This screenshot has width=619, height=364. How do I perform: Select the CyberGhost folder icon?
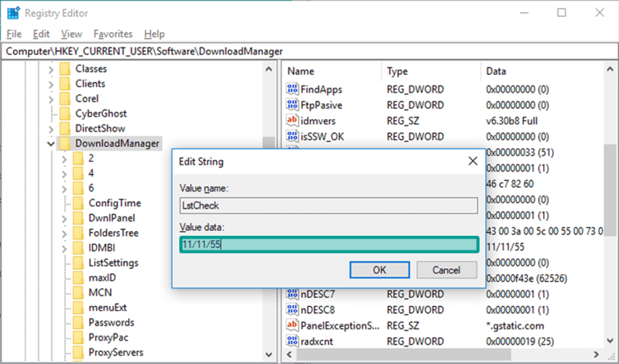pyautogui.click(x=65, y=114)
